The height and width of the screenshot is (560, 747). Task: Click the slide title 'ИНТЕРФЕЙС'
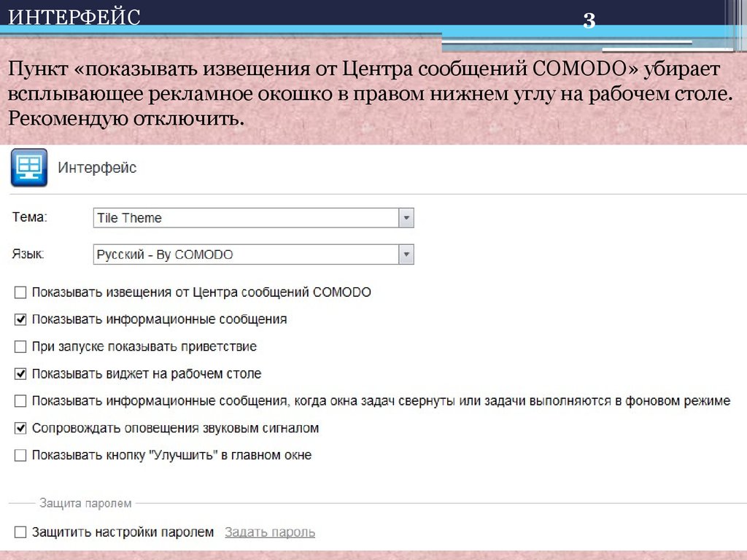[74, 17]
